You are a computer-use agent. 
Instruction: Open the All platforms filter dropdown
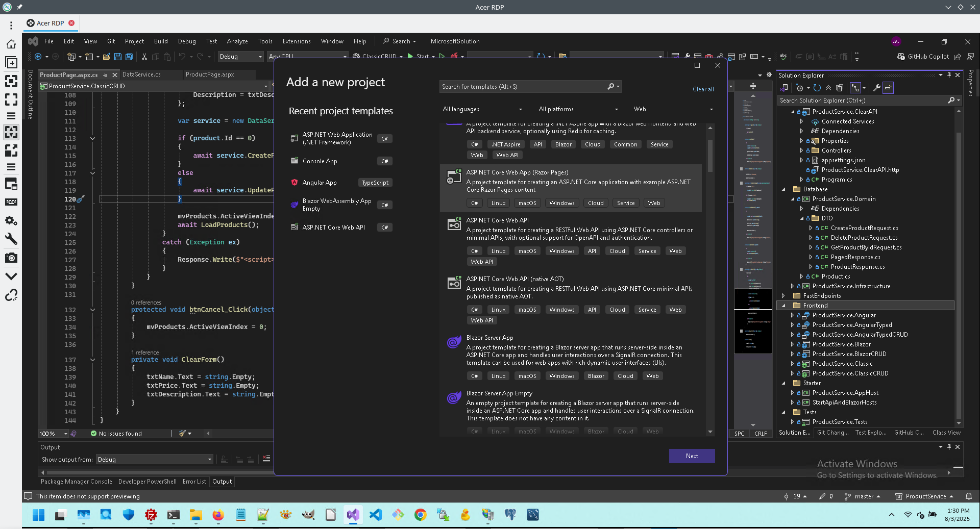click(x=578, y=109)
